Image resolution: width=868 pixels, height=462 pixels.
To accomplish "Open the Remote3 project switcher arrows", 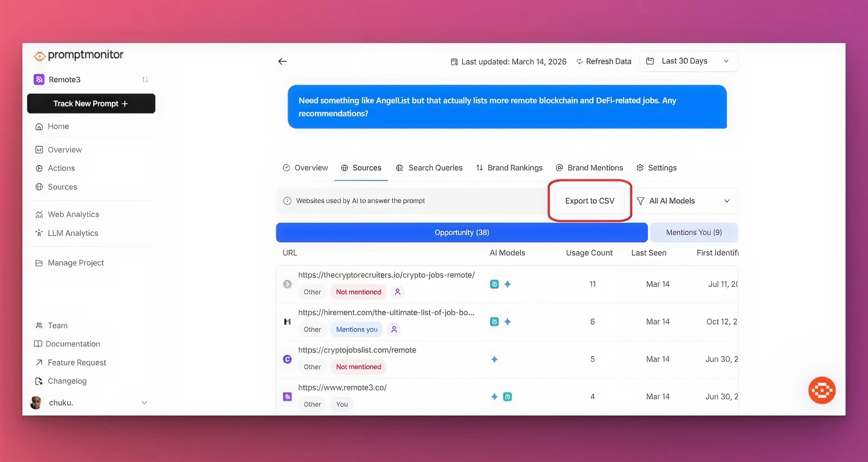I will pos(145,80).
